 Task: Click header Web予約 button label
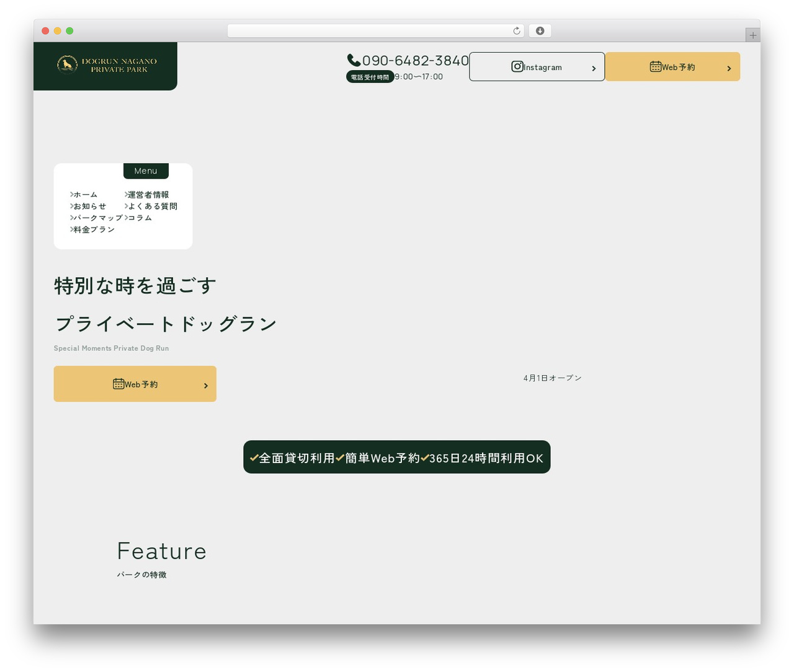coord(678,67)
